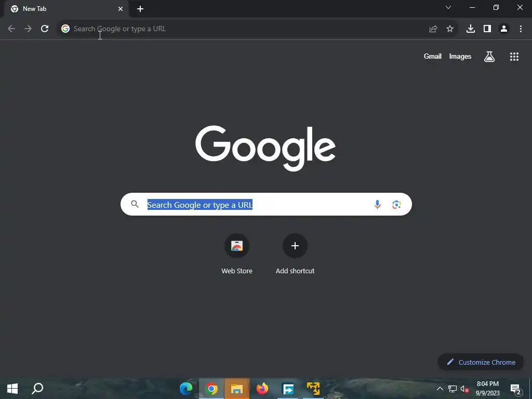Click the back navigation arrow

coord(11,29)
